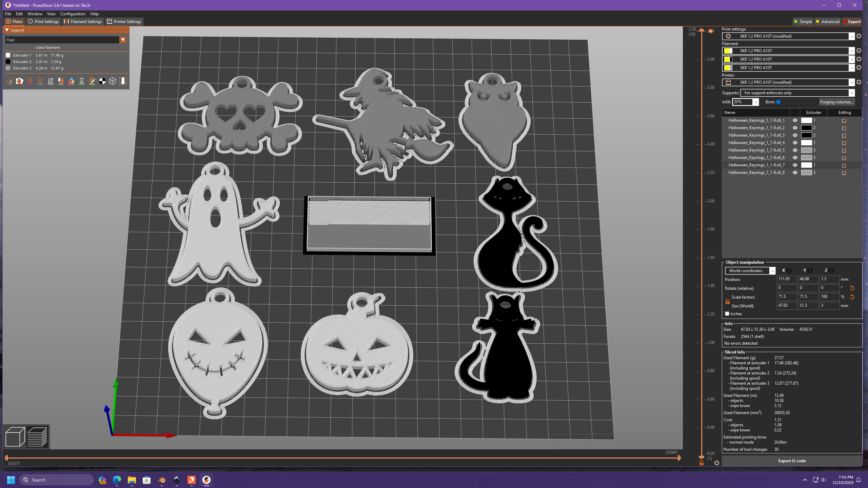Uncheck the Inches checkbox in Object manipulation
Image resolution: width=868 pixels, height=488 pixels.
pyautogui.click(x=727, y=313)
